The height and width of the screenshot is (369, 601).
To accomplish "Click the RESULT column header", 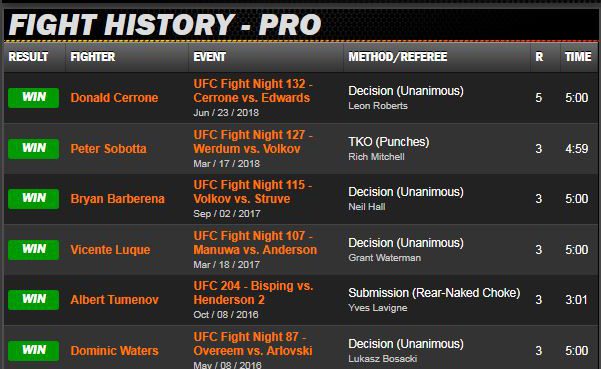I will [x=28, y=57].
